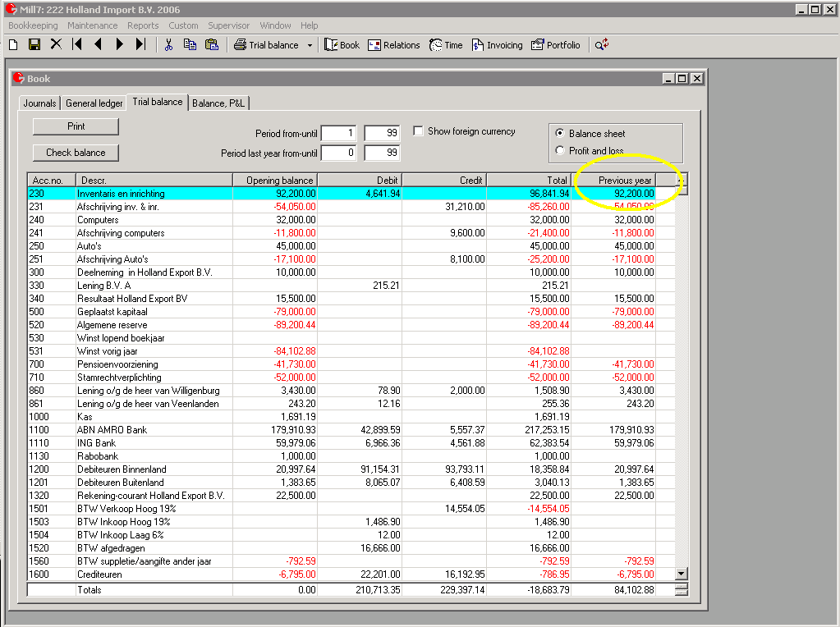Screen dimensions: 840x627
Task: Maximize the Book child window
Action: click(x=682, y=78)
